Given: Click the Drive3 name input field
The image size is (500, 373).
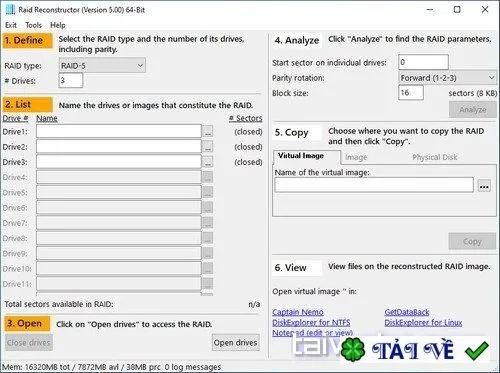Looking at the screenshot, I should (119, 162).
